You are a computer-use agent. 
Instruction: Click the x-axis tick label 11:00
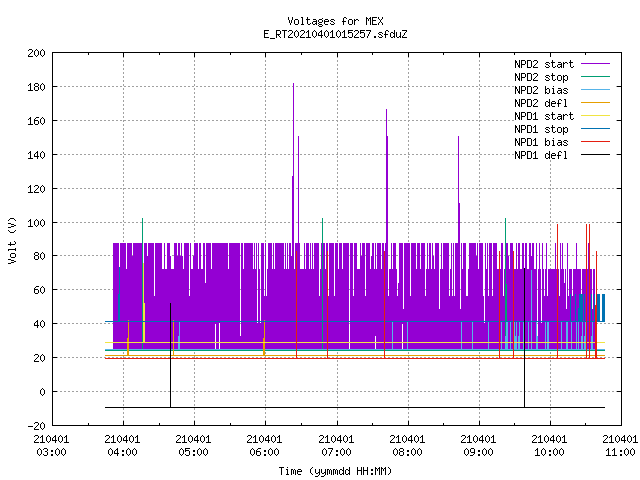[620, 452]
